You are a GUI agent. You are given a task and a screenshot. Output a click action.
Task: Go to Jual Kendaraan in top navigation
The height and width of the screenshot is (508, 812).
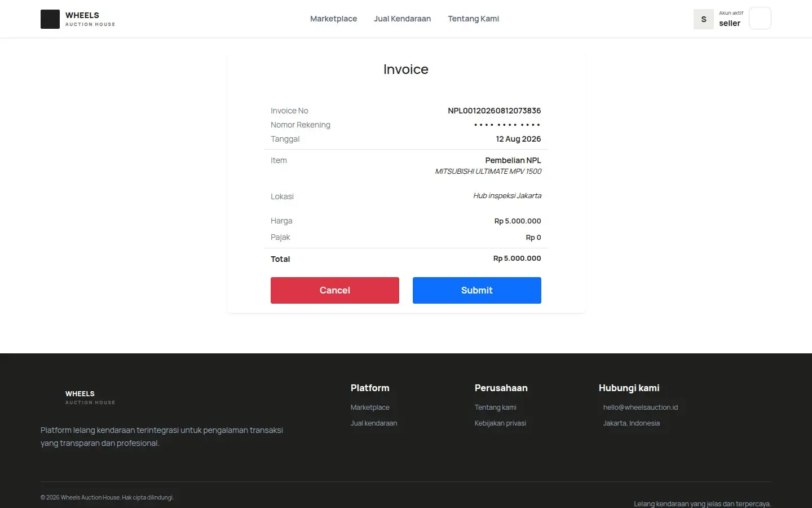pyautogui.click(x=402, y=19)
